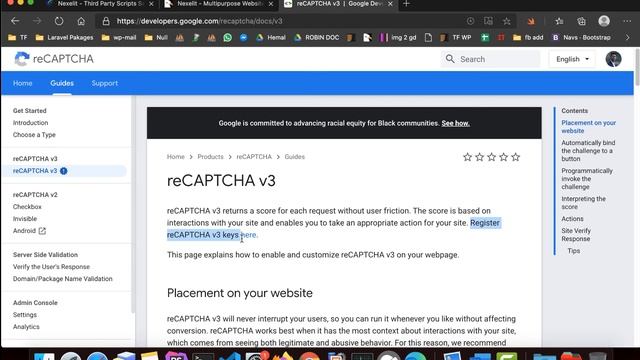Click the info badge beside reCAPTCHA v3
The height and width of the screenshot is (360, 640).
[64, 171]
